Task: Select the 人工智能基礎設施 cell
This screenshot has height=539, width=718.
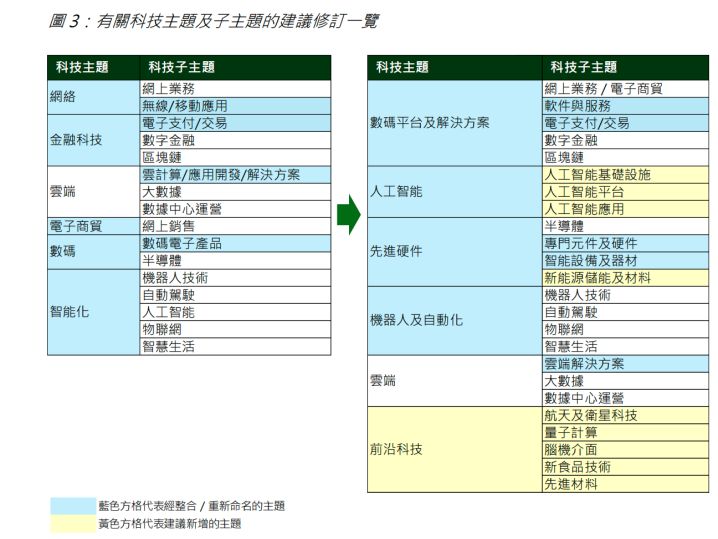Action: pos(626,175)
